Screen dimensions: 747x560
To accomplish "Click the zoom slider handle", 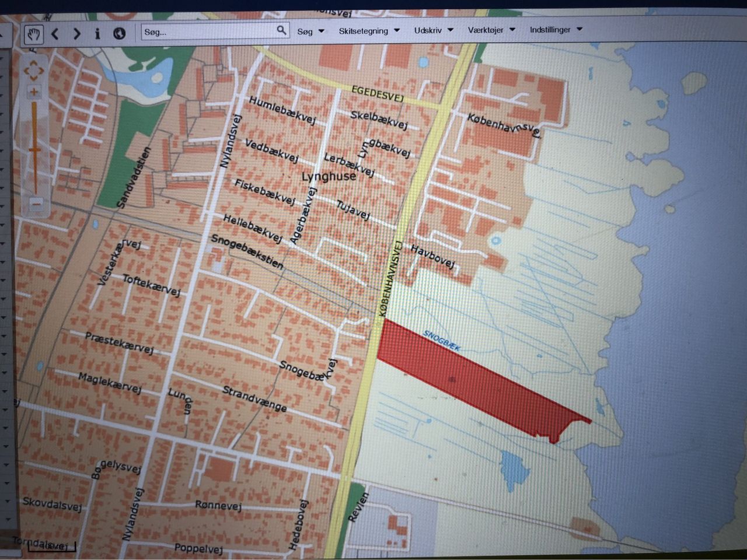I will 34,150.
